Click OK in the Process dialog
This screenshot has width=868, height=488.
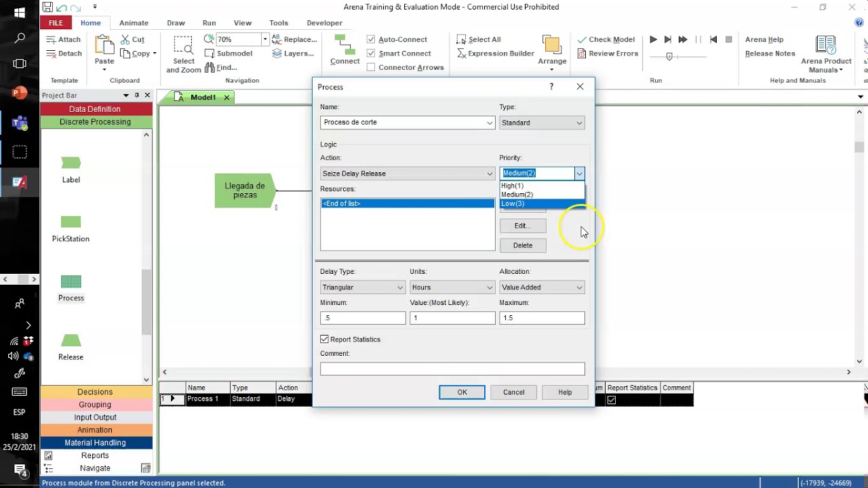(x=462, y=392)
